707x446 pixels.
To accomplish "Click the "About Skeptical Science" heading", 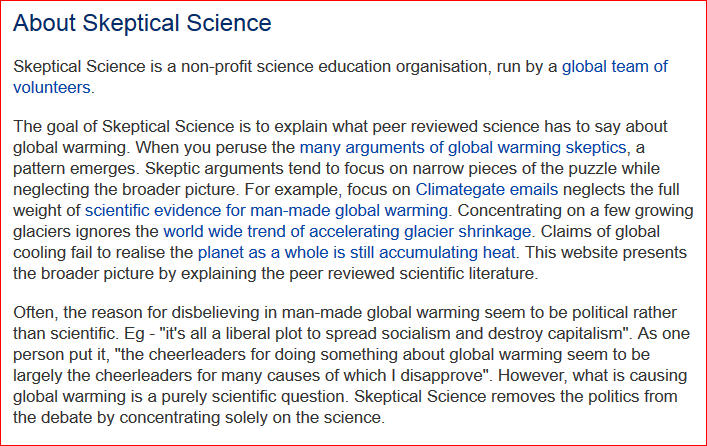I will pos(142,23).
